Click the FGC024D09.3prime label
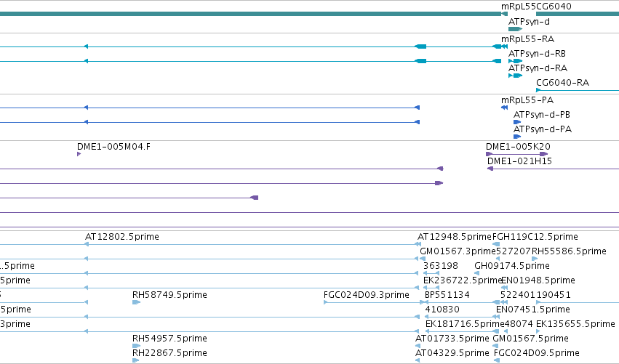Screen dimensions: 619x364 tap(366, 295)
